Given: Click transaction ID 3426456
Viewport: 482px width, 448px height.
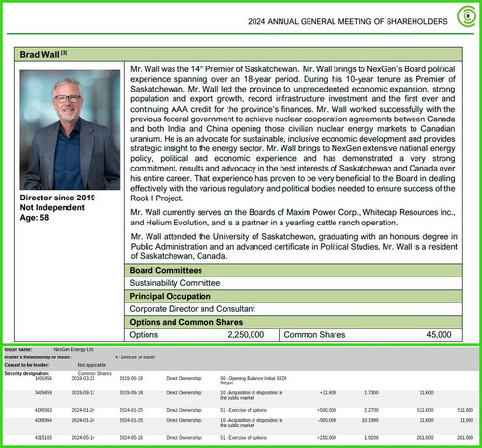Looking at the screenshot, I should 43,378.
